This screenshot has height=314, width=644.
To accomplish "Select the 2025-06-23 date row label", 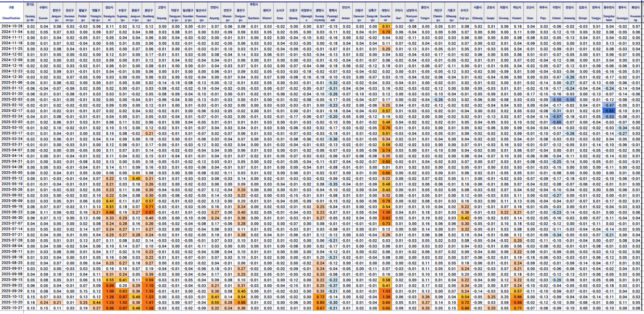I will (x=11, y=212).
